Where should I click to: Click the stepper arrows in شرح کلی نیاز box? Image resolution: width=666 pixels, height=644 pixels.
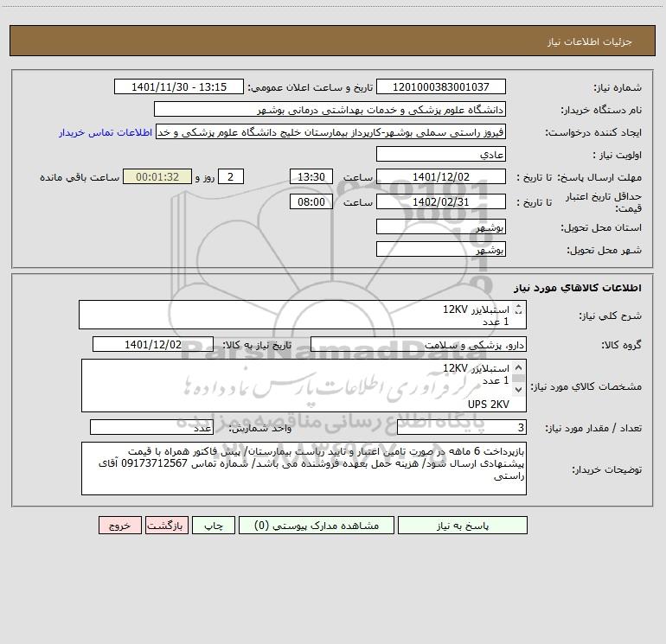pos(518,309)
